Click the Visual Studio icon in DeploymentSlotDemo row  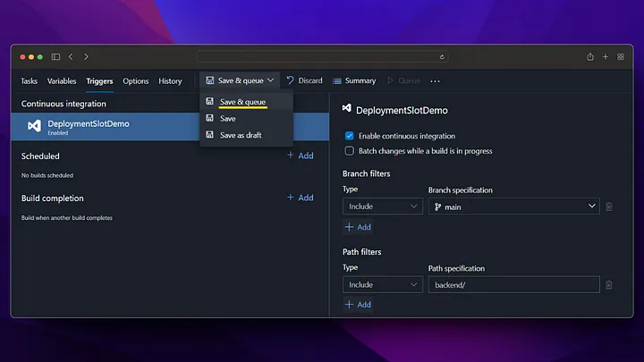[x=34, y=126]
